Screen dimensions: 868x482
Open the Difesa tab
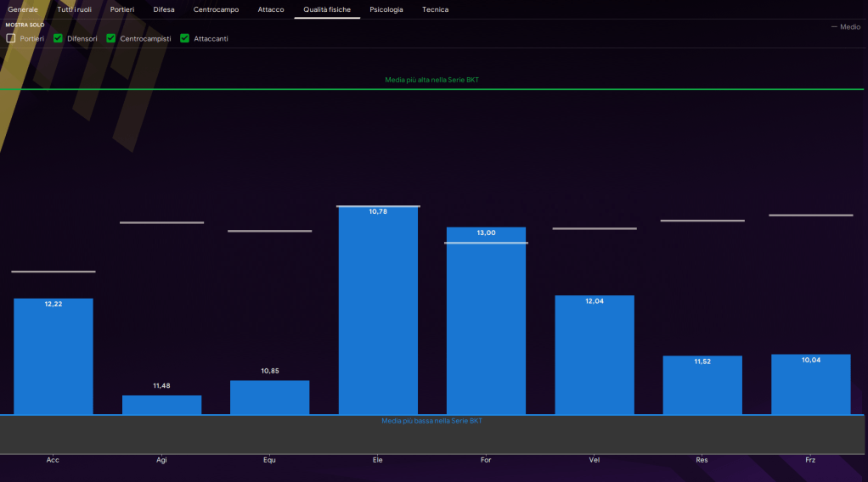tap(164, 9)
